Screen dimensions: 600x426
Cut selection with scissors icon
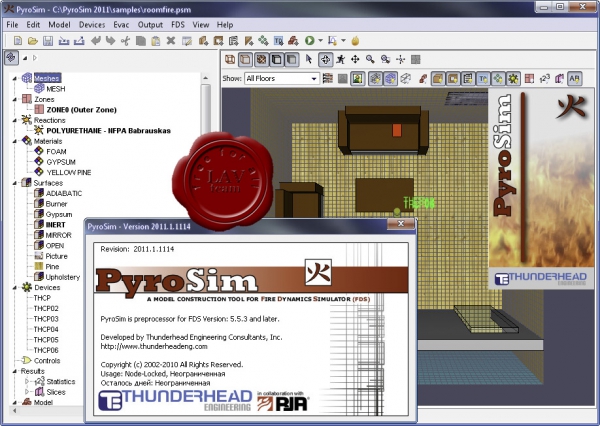pyautogui.click(x=125, y=41)
